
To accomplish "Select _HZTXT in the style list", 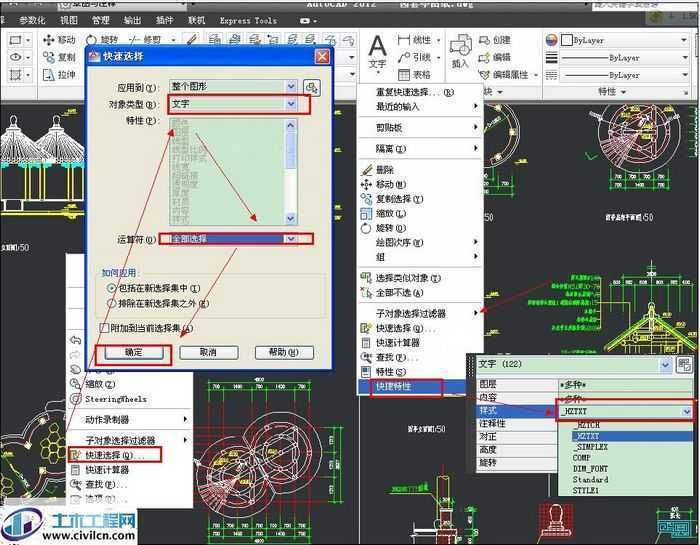I will (625, 436).
